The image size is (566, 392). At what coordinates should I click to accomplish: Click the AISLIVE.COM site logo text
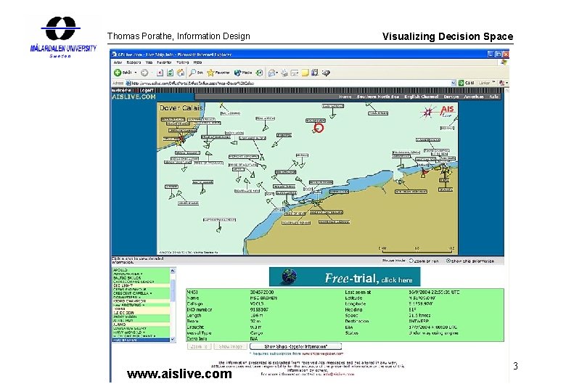click(134, 97)
